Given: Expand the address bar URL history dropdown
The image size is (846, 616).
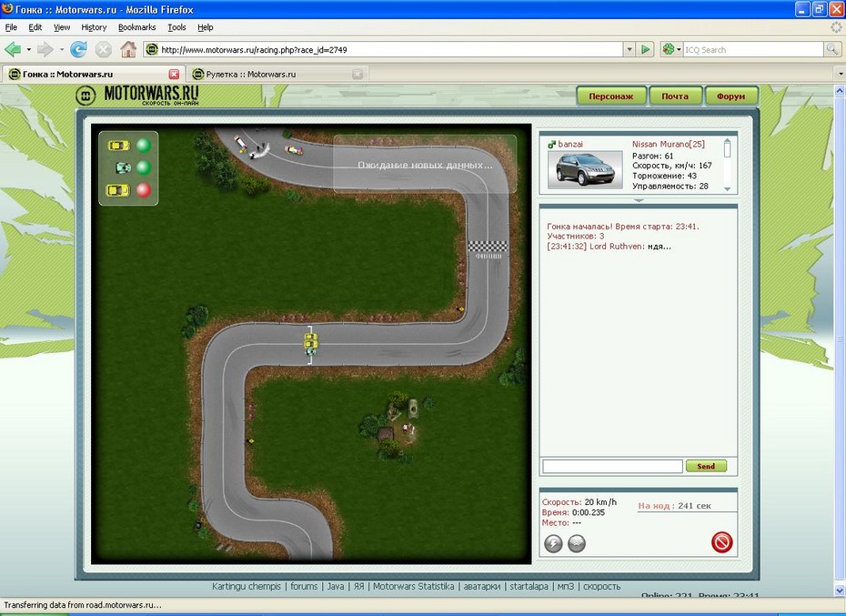Looking at the screenshot, I should (629, 50).
